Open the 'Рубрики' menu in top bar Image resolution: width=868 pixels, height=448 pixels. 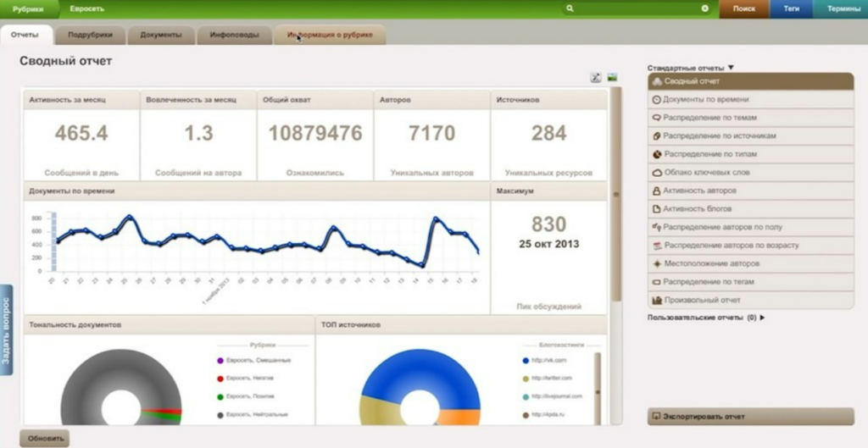28,8
